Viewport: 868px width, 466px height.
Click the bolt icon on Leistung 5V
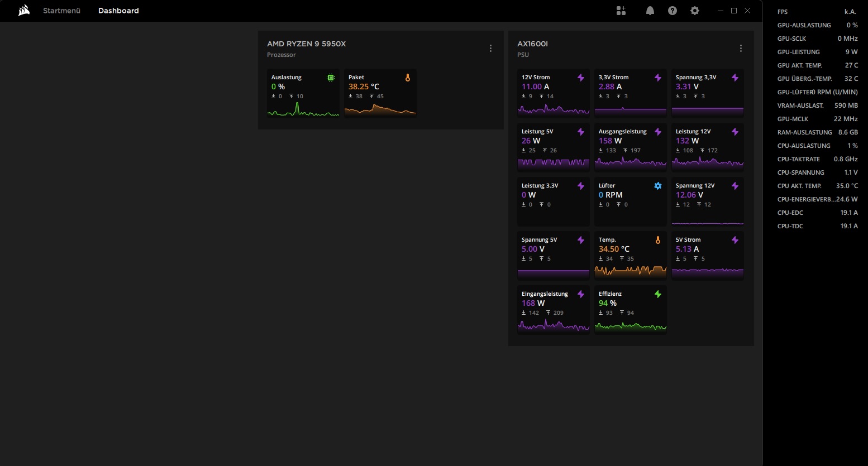pyautogui.click(x=581, y=132)
